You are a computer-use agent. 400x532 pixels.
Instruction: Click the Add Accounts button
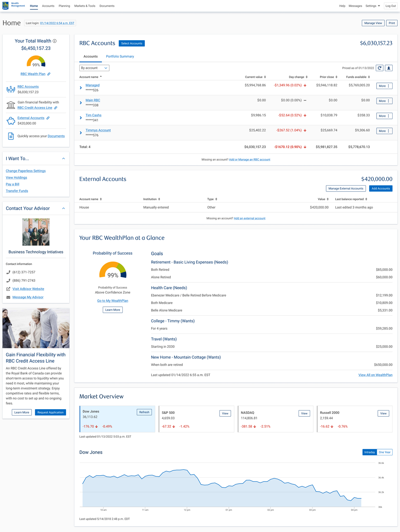coord(381,188)
